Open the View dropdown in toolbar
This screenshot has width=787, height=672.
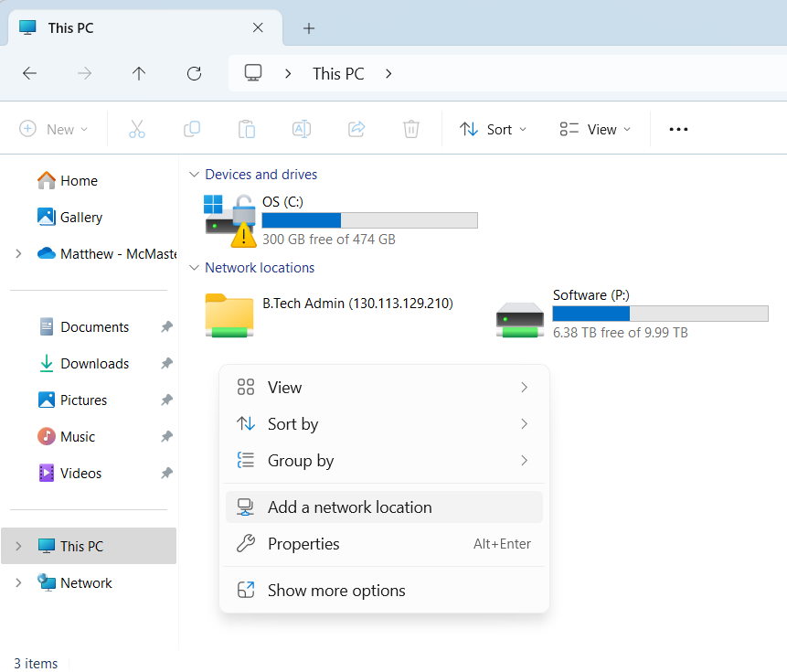point(595,129)
